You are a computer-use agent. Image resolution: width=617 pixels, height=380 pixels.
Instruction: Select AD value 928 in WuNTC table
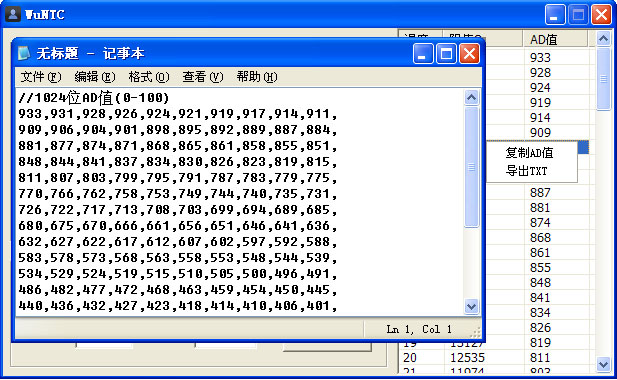(x=540, y=72)
